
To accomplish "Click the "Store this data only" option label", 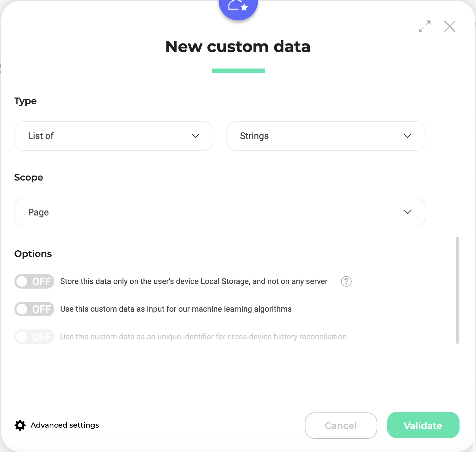I will pyautogui.click(x=194, y=281).
